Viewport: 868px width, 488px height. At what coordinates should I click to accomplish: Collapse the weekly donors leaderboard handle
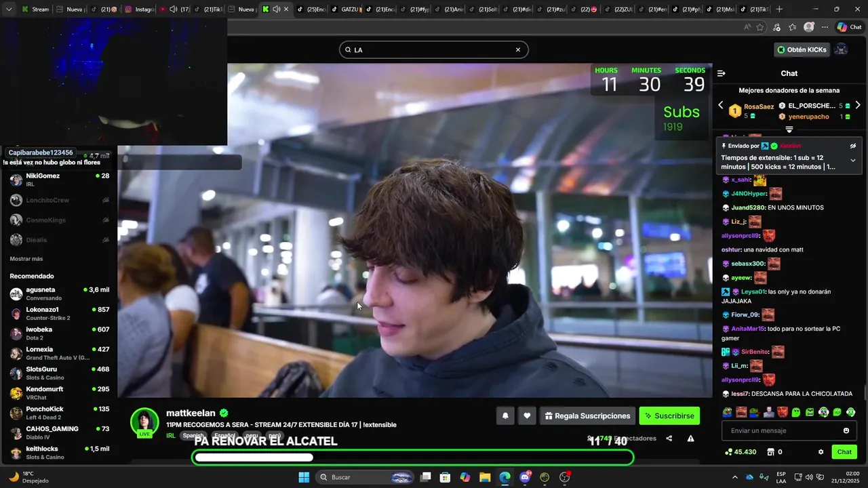click(789, 129)
